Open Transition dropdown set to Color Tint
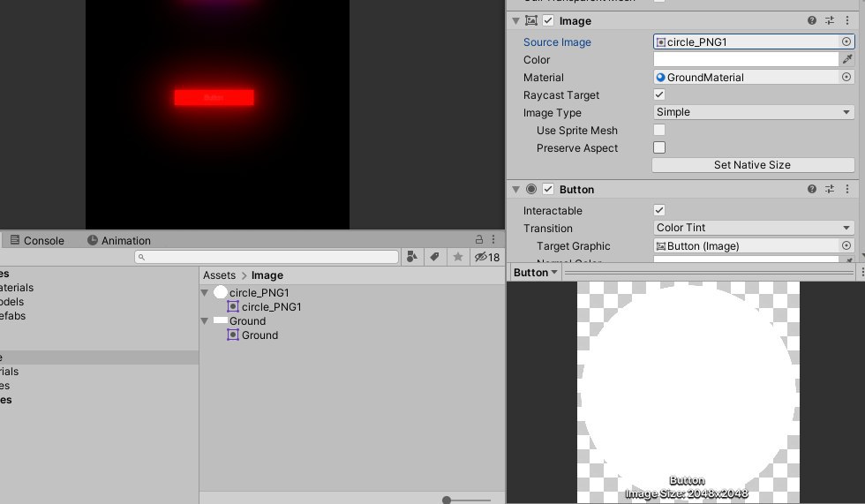Screen dimensions: 865x504 754,228
